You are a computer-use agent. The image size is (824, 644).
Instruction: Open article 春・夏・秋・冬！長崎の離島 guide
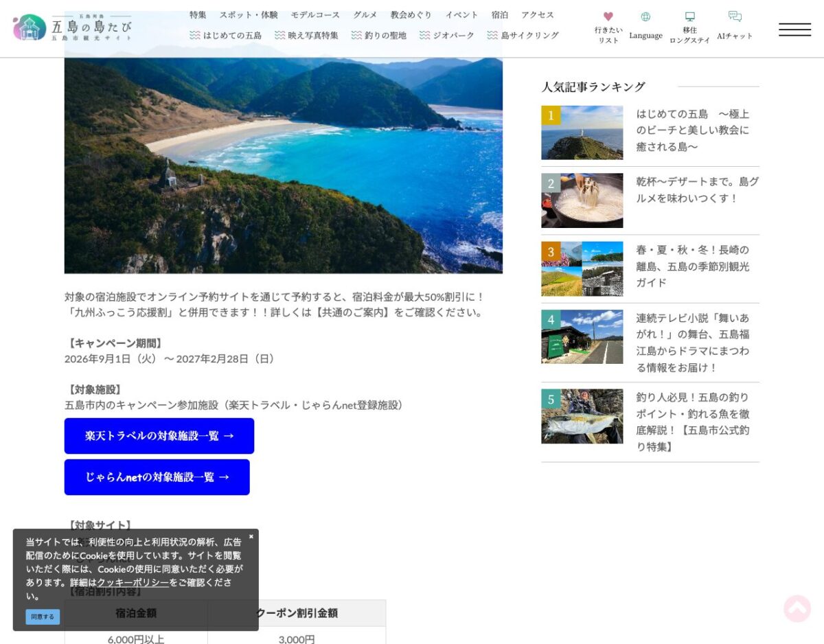(693, 266)
